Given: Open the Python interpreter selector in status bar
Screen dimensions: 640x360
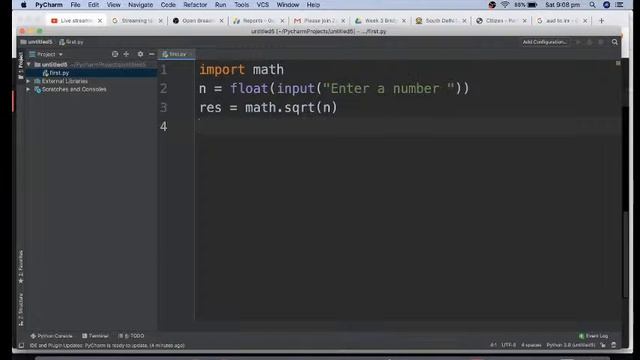Looking at the screenshot, I should click(571, 345).
